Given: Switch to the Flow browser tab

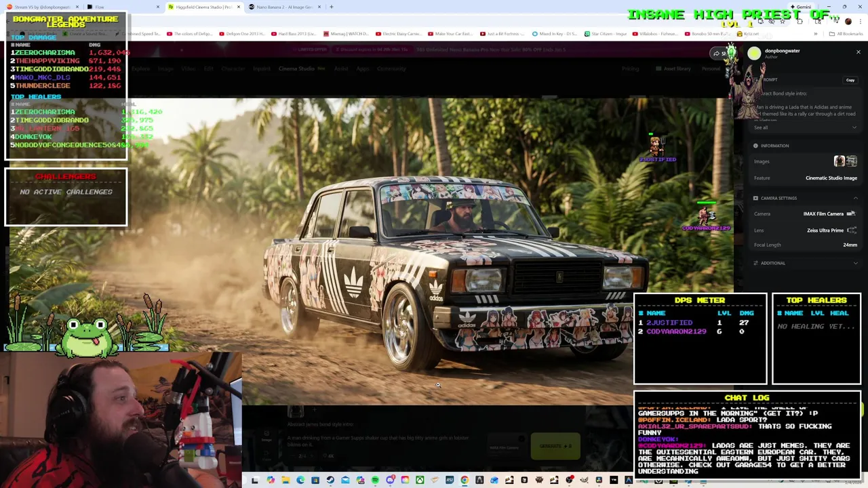Looking at the screenshot, I should 122,7.
